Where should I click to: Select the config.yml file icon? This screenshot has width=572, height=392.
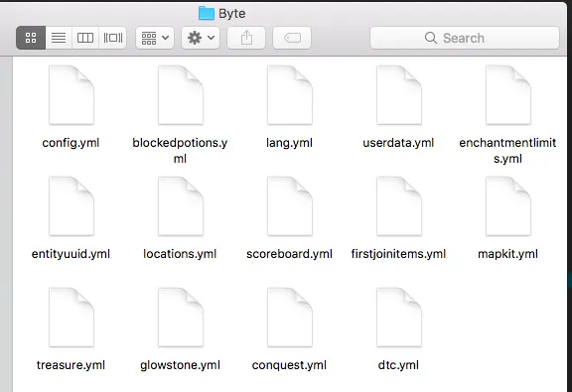[71, 95]
